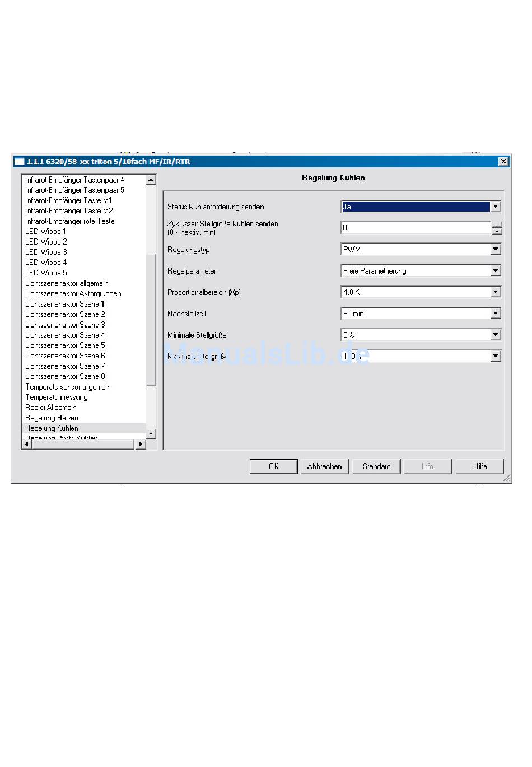Screen dimensions: 532x767
Task: Click the disabled Info button
Action: (x=427, y=466)
